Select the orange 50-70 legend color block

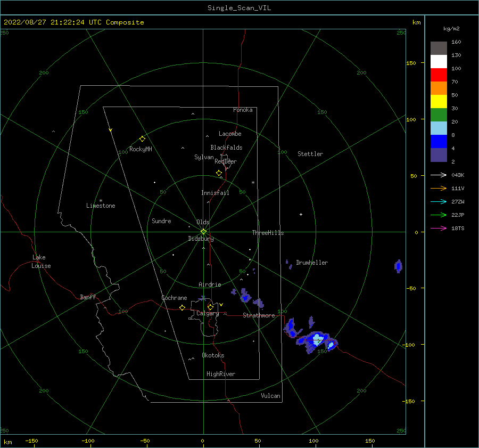click(439, 88)
